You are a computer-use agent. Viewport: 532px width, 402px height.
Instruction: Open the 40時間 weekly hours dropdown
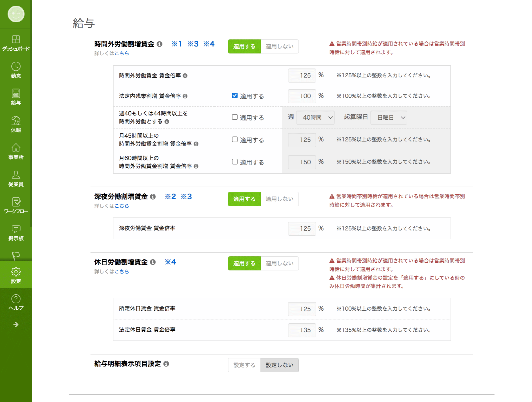point(315,118)
